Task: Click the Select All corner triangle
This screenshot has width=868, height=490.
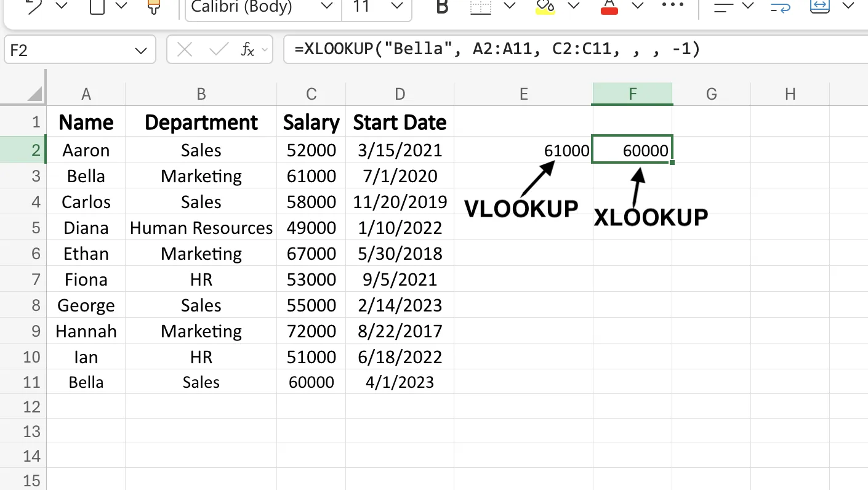Action: [35, 94]
